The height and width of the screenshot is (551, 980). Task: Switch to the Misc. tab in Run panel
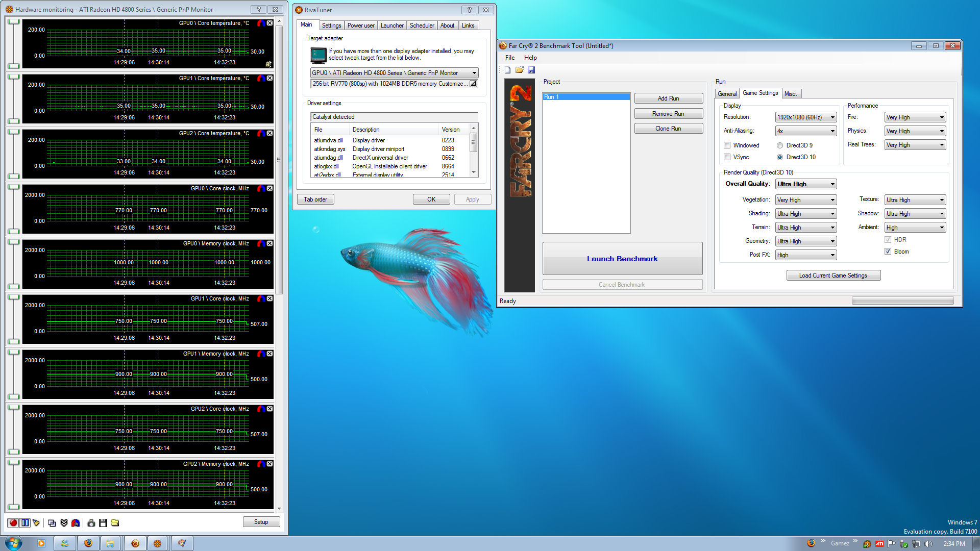click(x=791, y=94)
